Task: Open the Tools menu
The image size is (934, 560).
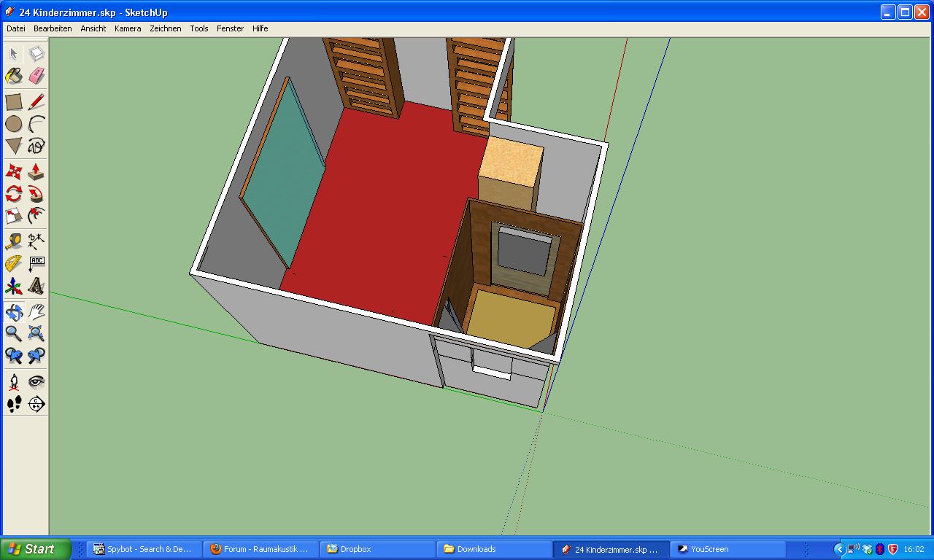Action: 199,28
